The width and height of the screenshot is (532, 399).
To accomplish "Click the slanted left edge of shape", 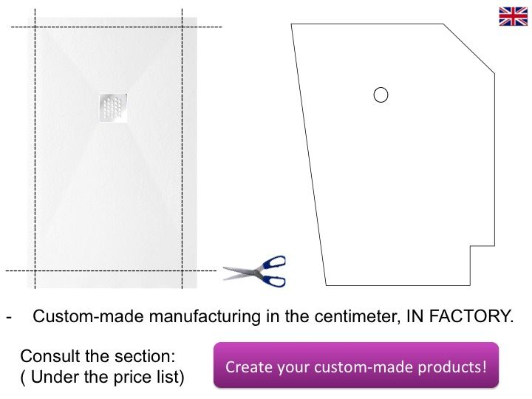I will pos(308,154).
